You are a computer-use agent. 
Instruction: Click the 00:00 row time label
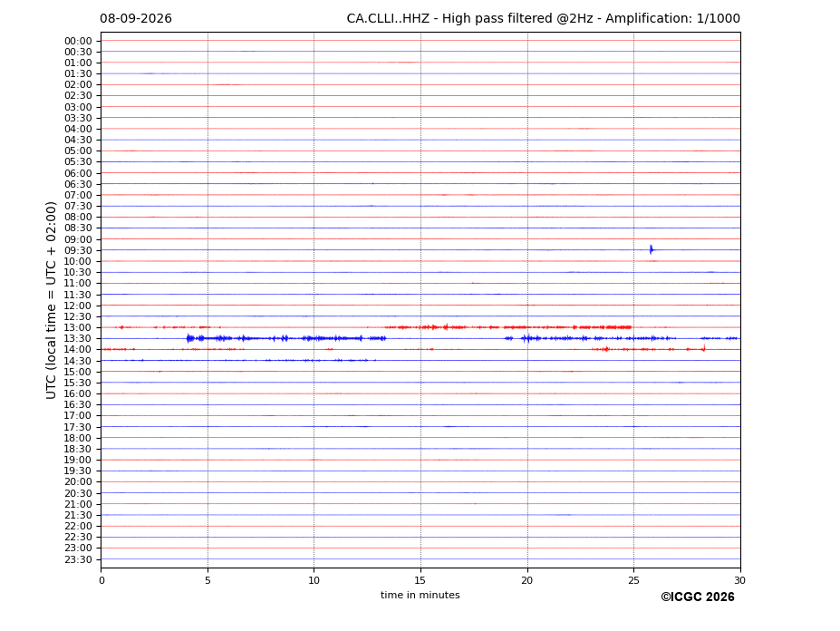78,42
